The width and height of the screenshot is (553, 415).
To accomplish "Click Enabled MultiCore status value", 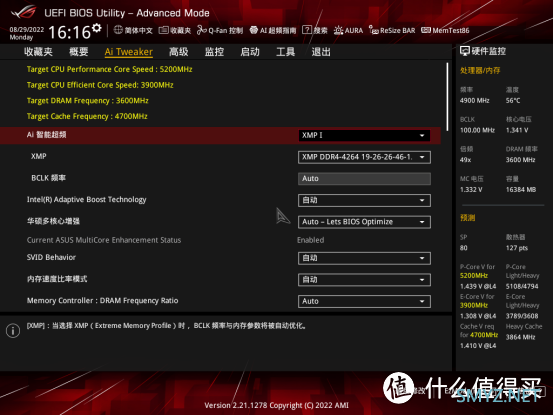I will (x=310, y=240).
